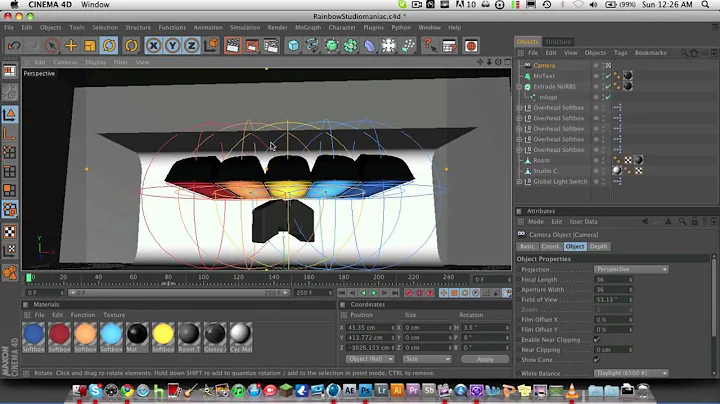Open the Size mode dropdown

[427, 359]
